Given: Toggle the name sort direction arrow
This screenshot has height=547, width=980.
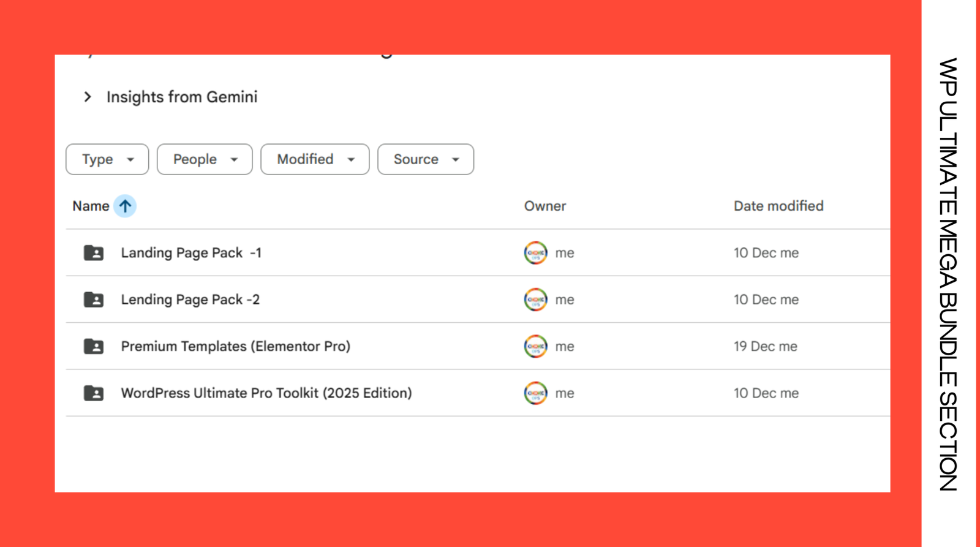Looking at the screenshot, I should pos(125,206).
